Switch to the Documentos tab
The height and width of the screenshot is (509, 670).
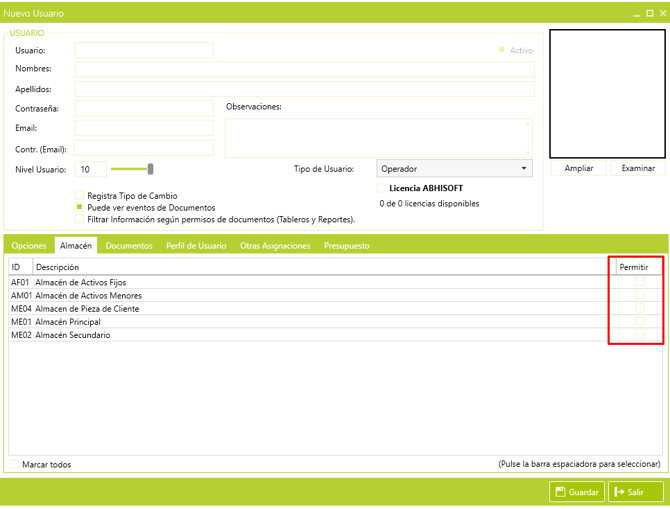tap(129, 245)
